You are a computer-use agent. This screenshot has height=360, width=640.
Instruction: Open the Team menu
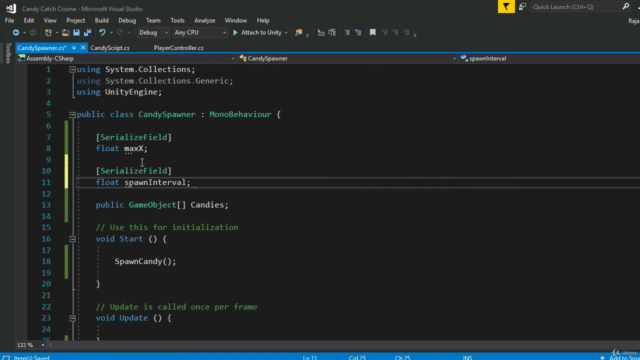[153, 20]
